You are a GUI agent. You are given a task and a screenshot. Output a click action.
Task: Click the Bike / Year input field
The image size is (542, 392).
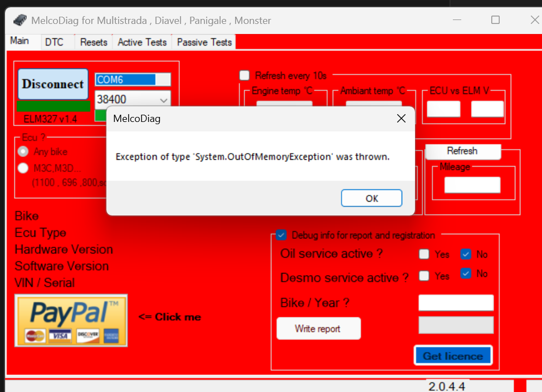point(456,303)
